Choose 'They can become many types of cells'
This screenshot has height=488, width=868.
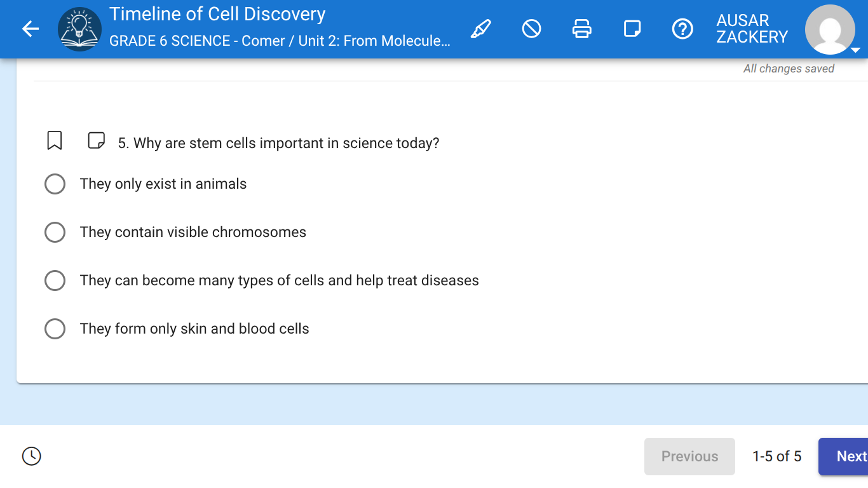(55, 280)
